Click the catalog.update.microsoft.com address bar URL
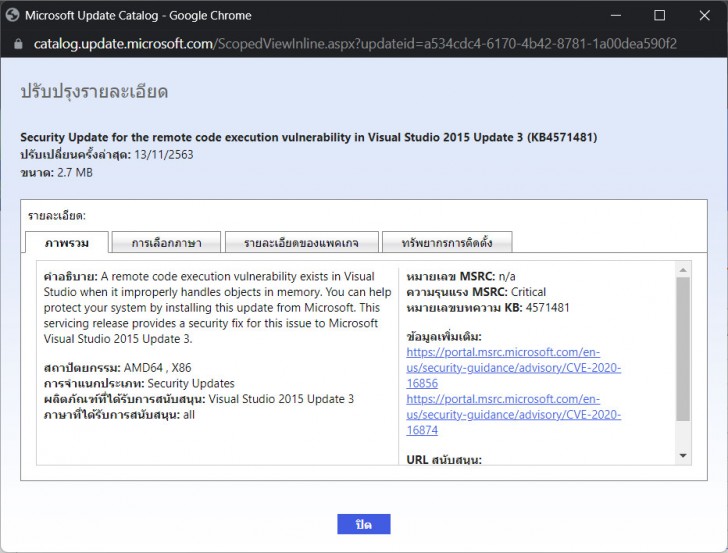This screenshot has width=728, height=553. click(355, 44)
